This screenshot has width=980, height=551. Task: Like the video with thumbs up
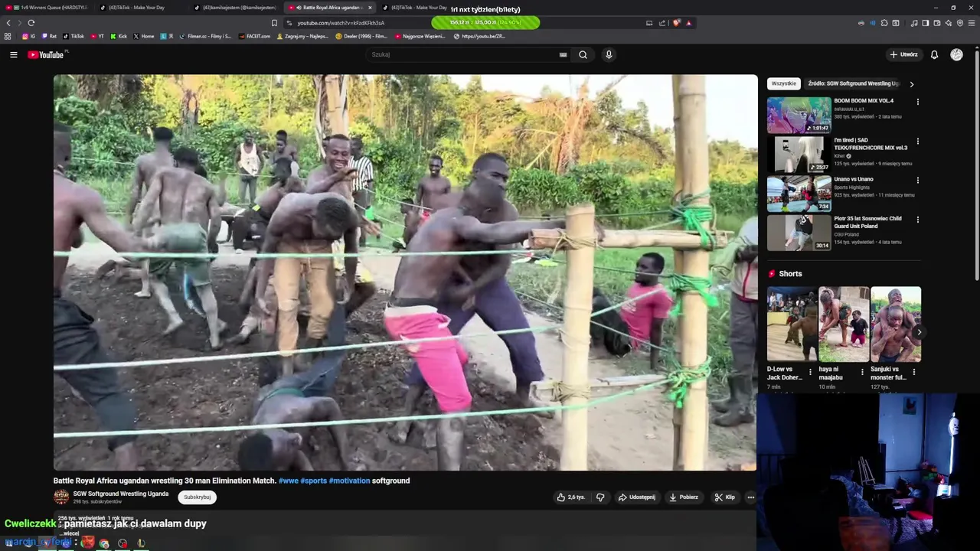pos(570,497)
